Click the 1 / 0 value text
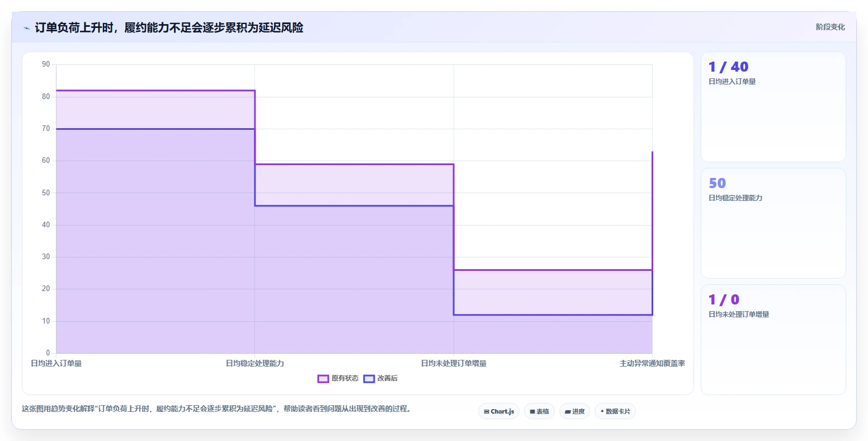868x441 pixels. (x=724, y=299)
